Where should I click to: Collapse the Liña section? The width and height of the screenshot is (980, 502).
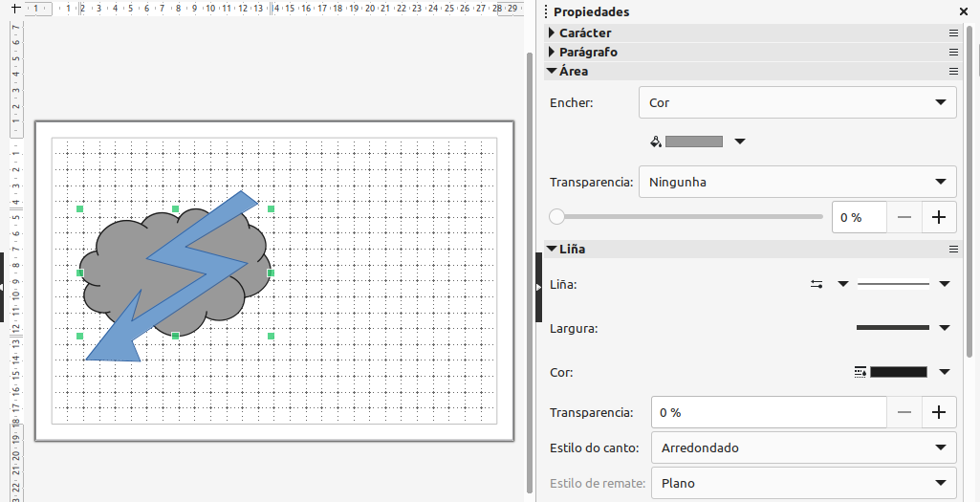point(552,249)
